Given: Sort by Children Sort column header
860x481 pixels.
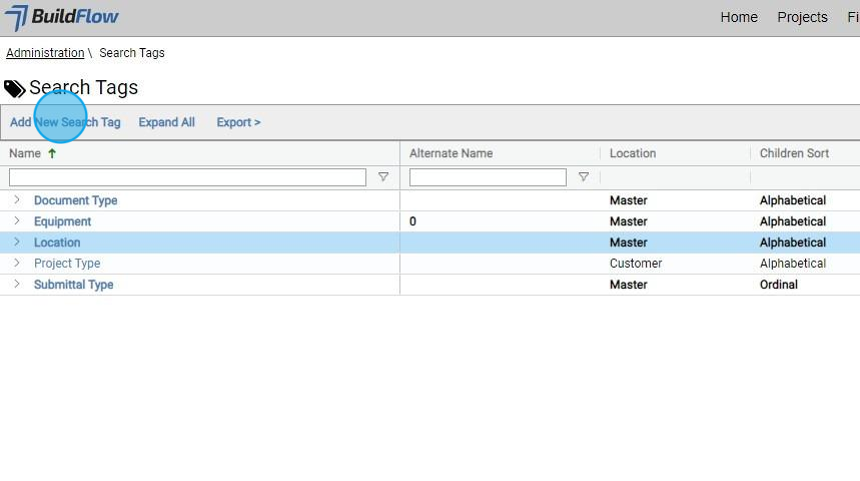Looking at the screenshot, I should [793, 153].
